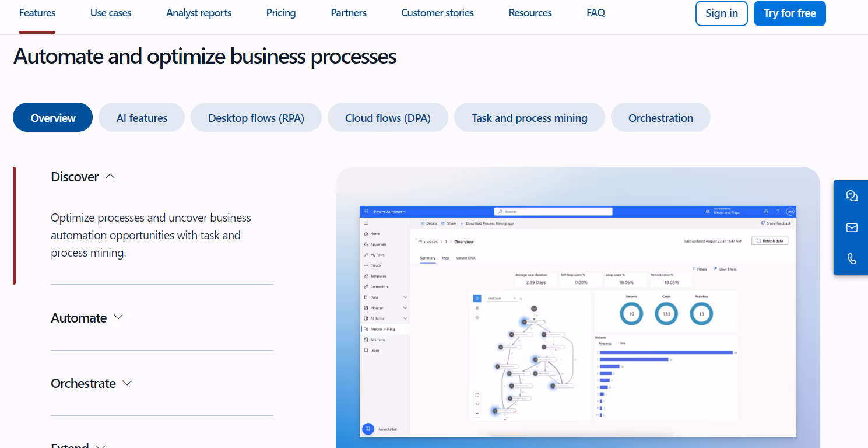Click the zoom-out minus on the process map
This screenshot has width=868, height=448.
tap(477, 413)
